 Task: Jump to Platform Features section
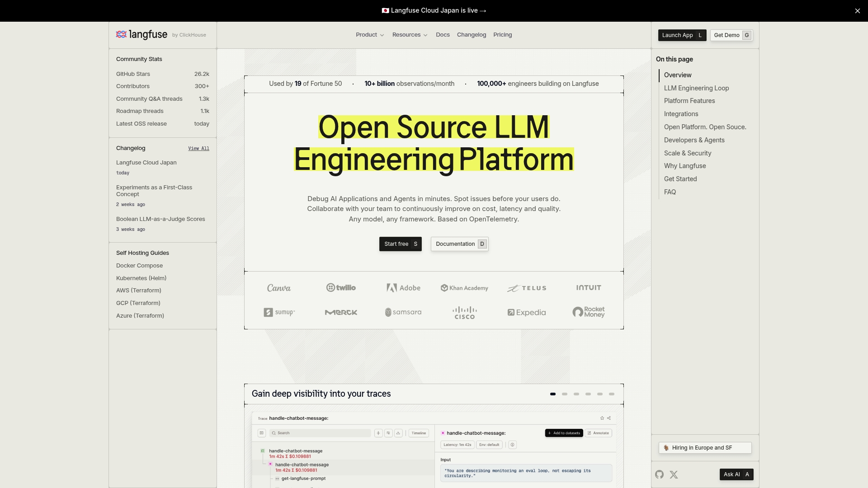(x=689, y=101)
